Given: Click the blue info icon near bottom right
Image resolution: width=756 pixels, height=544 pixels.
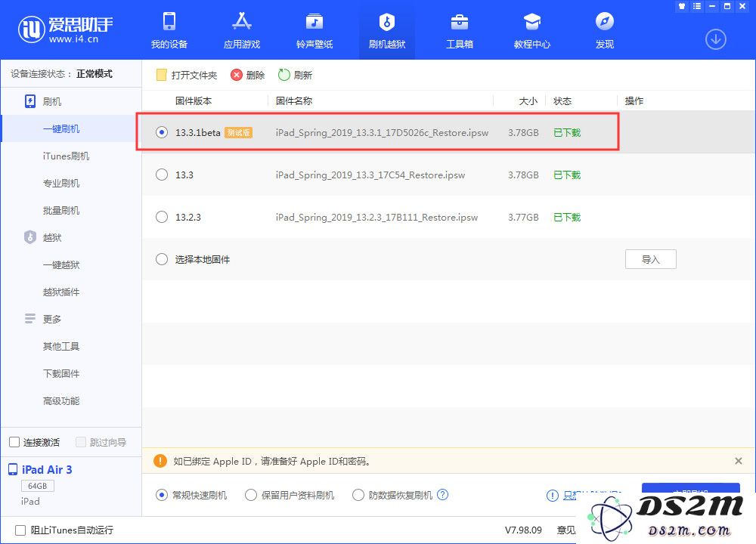Looking at the screenshot, I should (553, 496).
